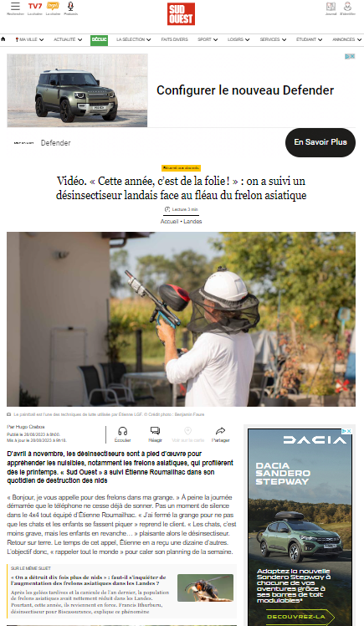The image size is (364, 626).
Task: Open related article about dix fois plus de nids
Action: 88,580
